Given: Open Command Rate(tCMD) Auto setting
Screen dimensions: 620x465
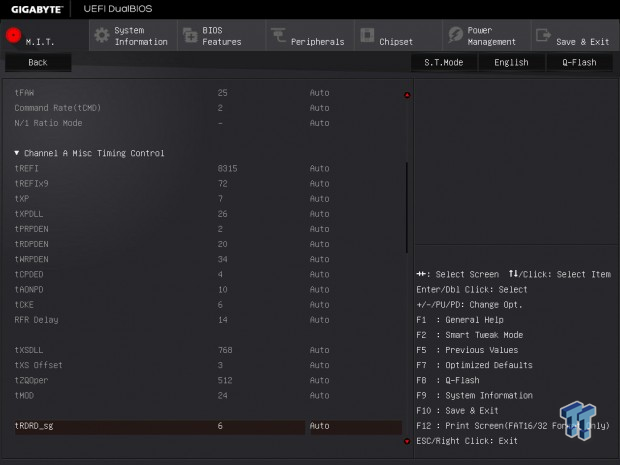Looking at the screenshot, I should coord(319,108).
